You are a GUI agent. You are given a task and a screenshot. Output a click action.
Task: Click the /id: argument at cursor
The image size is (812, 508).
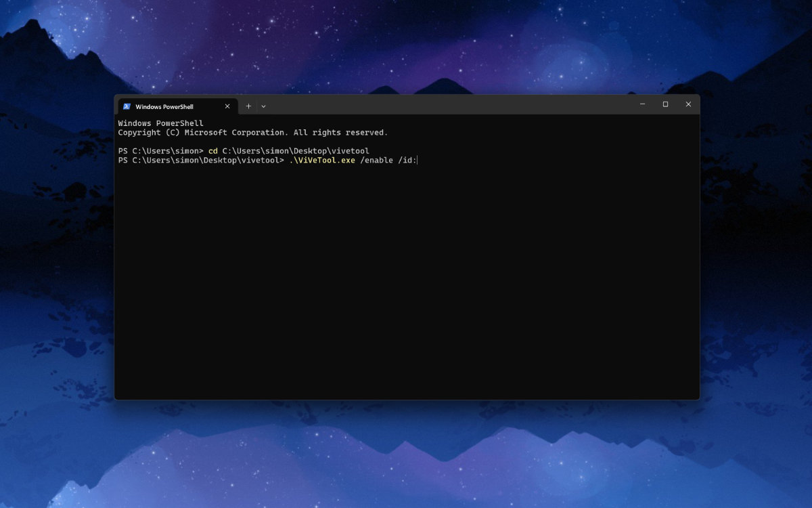click(408, 161)
